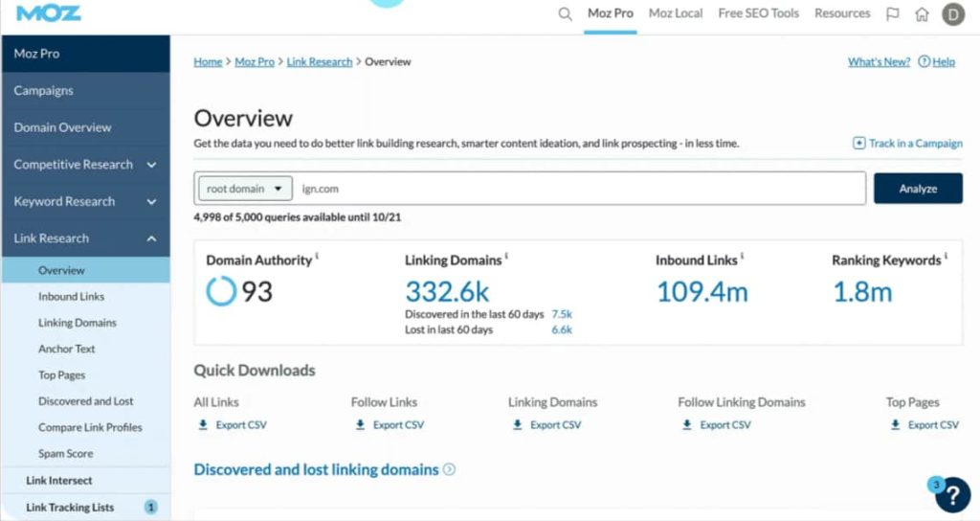Open the root domain dropdown
This screenshot has width=980, height=521.
(245, 189)
